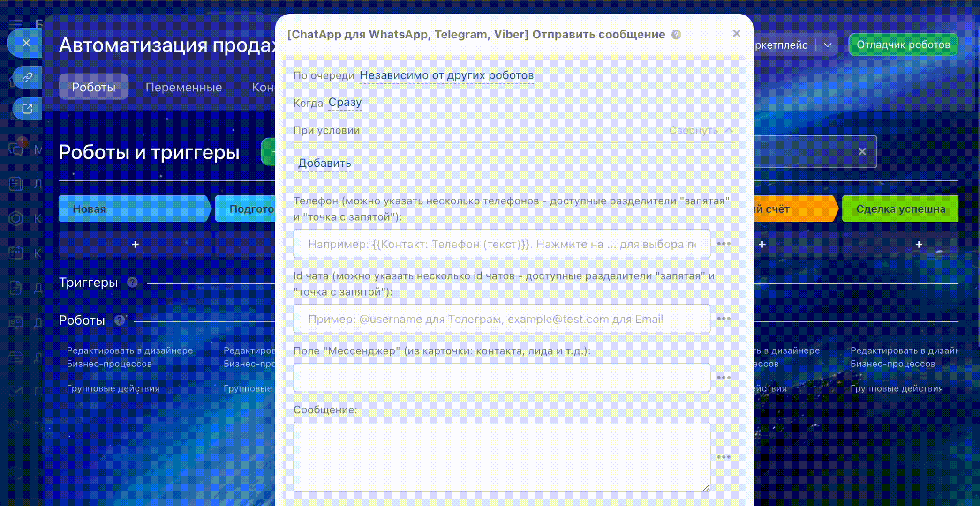Viewport: 980px width, 506px height.
Task: Click three dots beside the Id чата field
Action: click(x=724, y=319)
